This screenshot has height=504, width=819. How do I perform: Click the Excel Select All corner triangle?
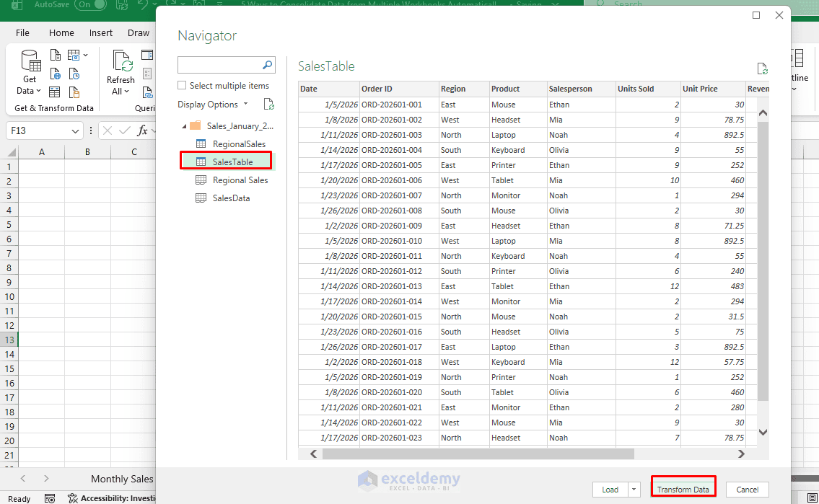11,152
